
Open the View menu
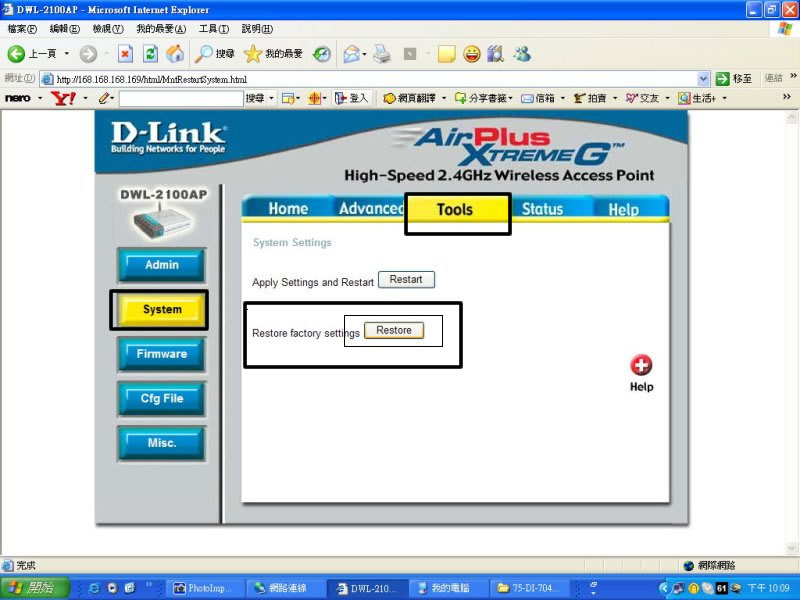108,29
